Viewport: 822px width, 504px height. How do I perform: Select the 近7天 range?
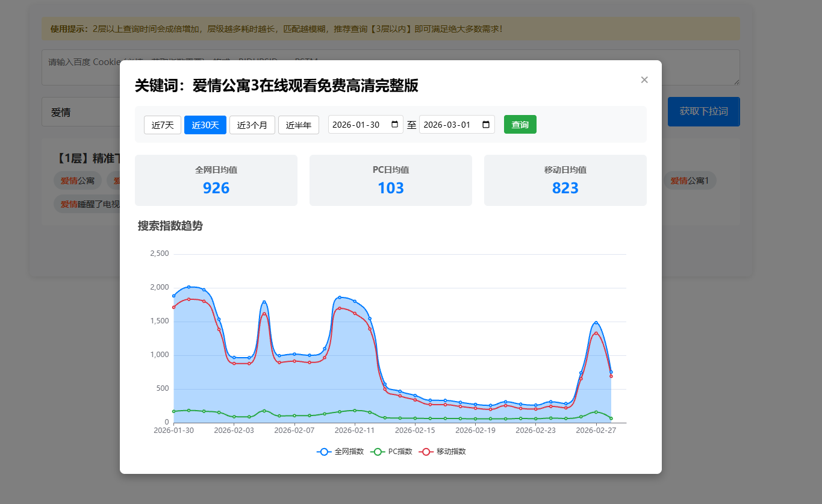point(163,125)
